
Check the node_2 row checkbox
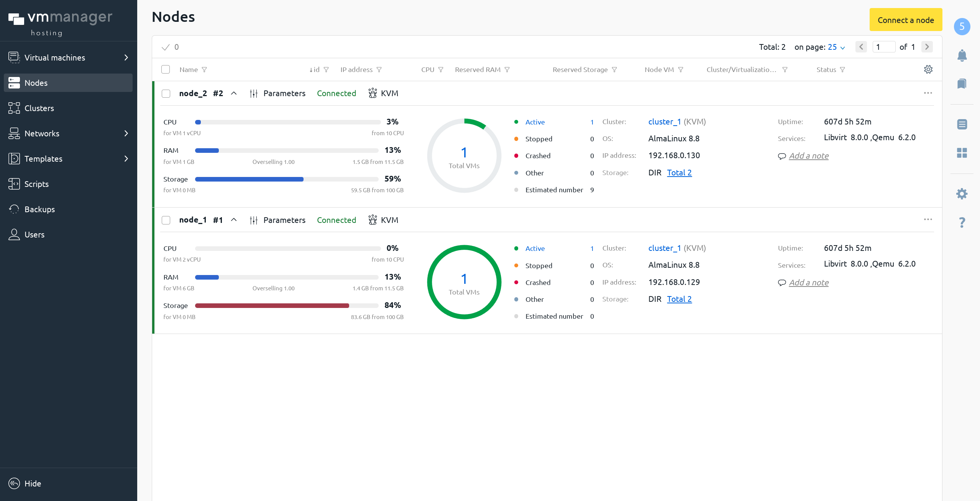pos(166,93)
